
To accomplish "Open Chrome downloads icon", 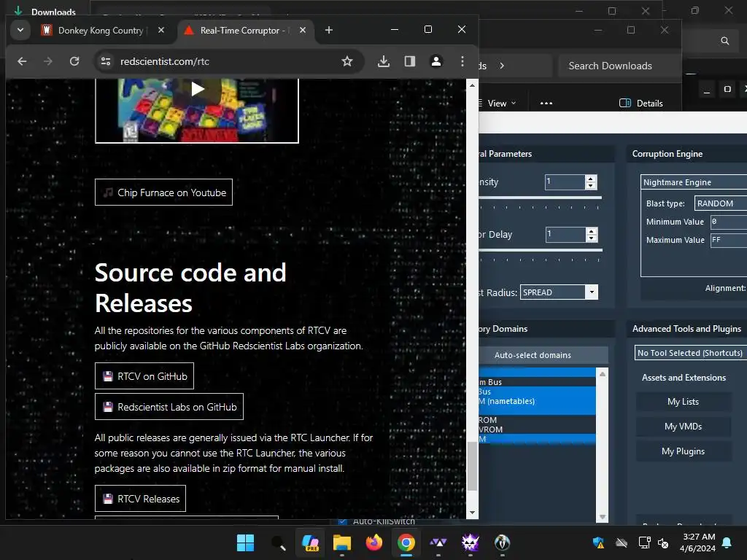I will click(384, 61).
